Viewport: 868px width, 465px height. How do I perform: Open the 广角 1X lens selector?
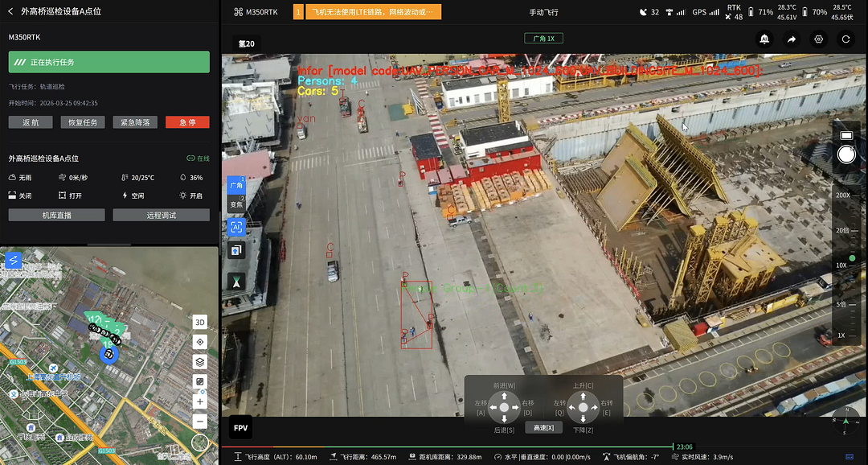coord(544,38)
